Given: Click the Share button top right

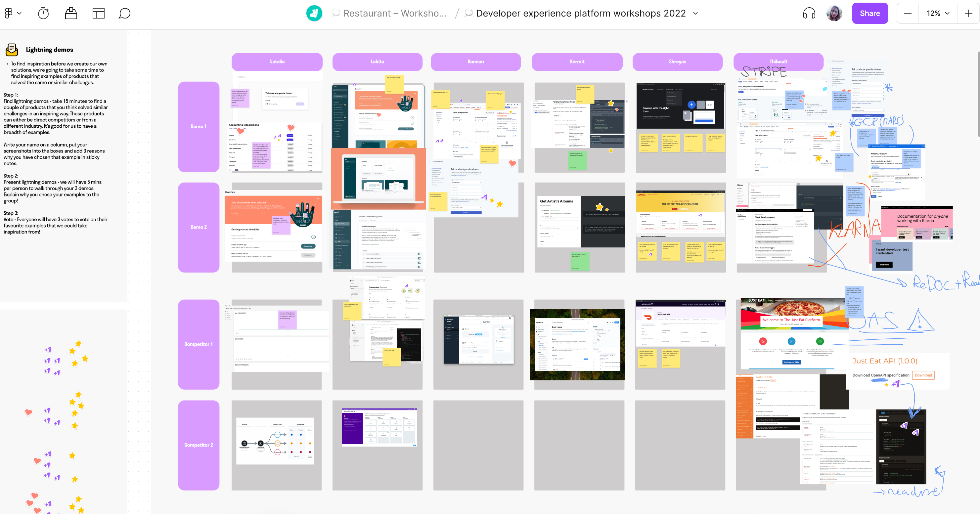Looking at the screenshot, I should click(x=870, y=13).
